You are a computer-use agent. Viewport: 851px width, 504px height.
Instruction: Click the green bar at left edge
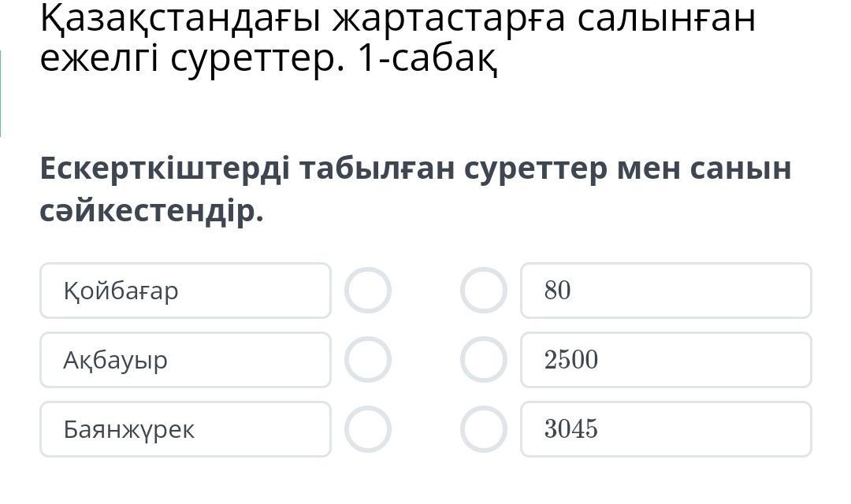[x=1, y=93]
